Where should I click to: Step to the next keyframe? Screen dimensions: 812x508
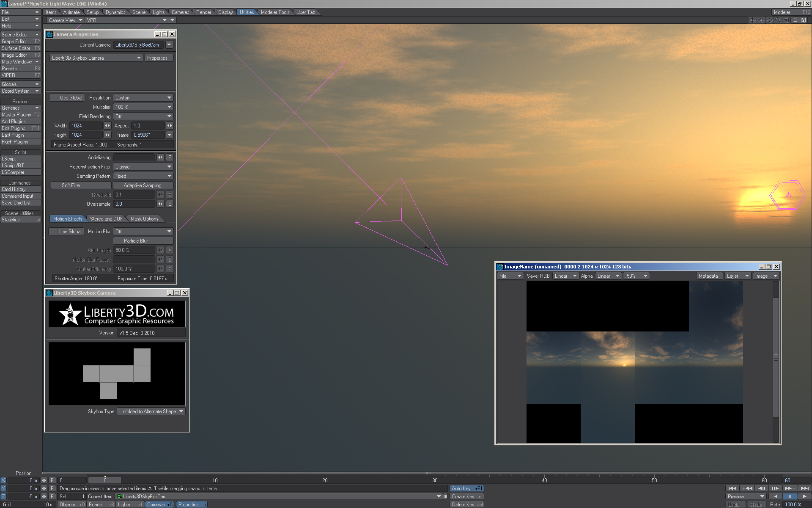pos(790,488)
